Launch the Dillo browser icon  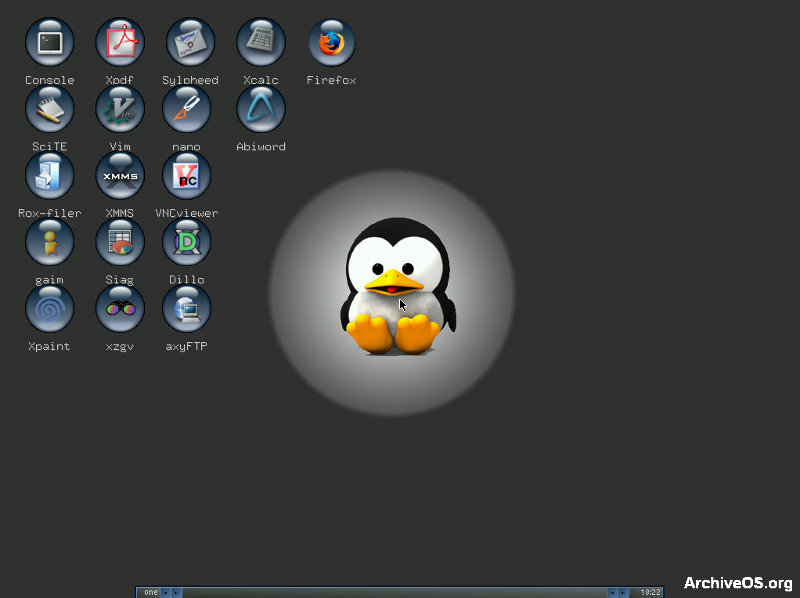tap(186, 242)
